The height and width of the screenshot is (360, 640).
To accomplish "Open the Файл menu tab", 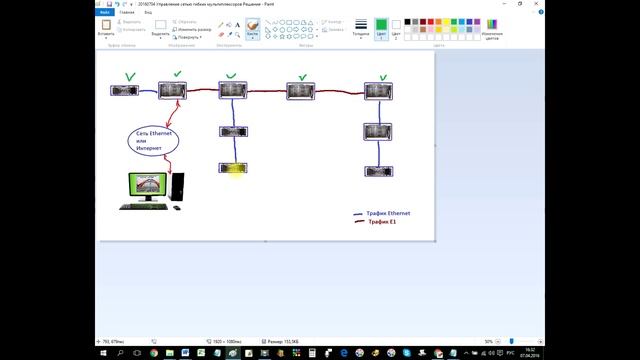I will click(104, 12).
